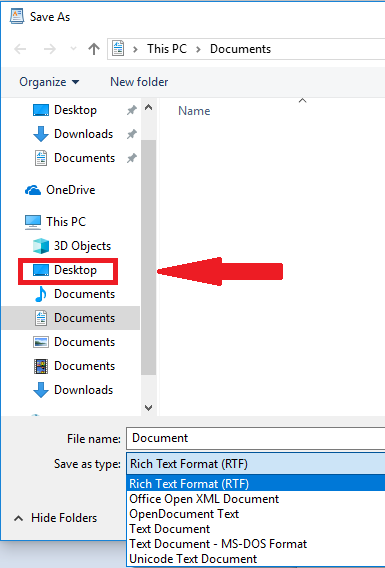
Task: Create a New folder
Action: (x=139, y=82)
